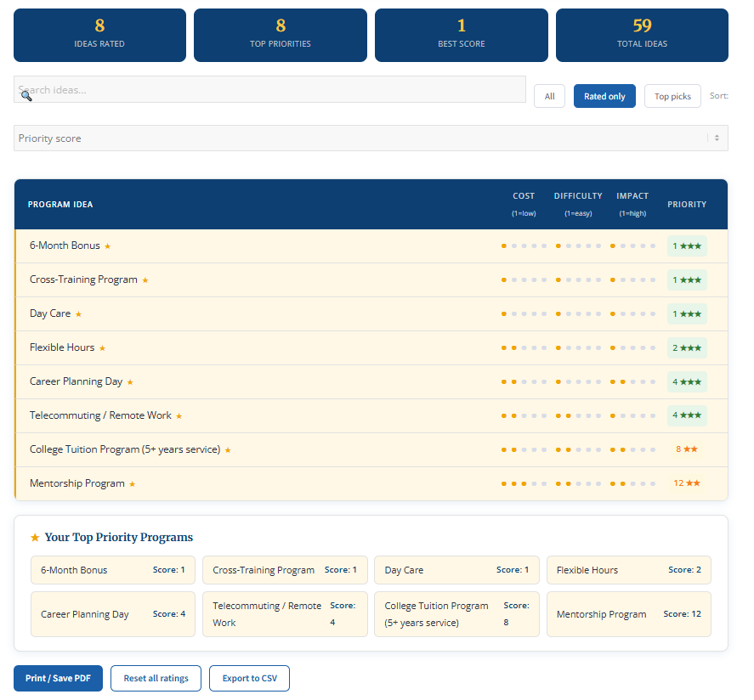Click the search magnifier icon
This screenshot has width=754, height=700.
click(x=26, y=95)
